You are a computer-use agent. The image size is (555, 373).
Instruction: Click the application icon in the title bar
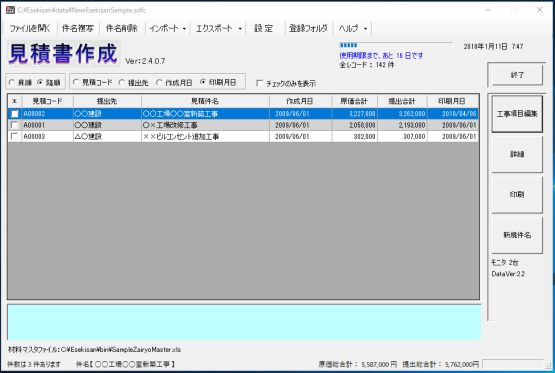(x=10, y=10)
